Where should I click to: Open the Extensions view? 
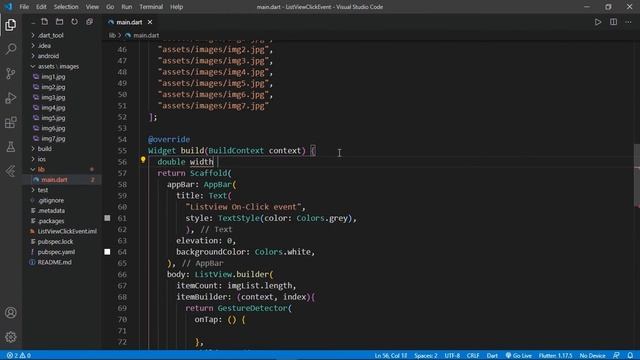point(11,122)
